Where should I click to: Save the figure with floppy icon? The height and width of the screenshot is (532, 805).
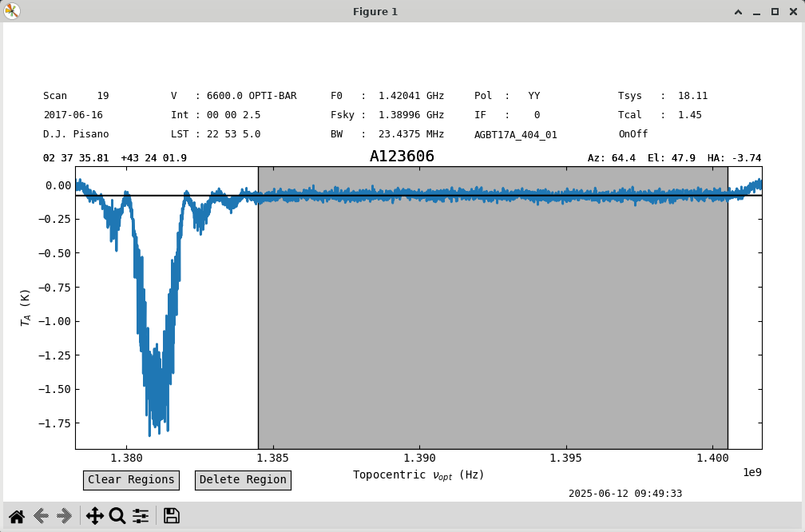tap(172, 516)
